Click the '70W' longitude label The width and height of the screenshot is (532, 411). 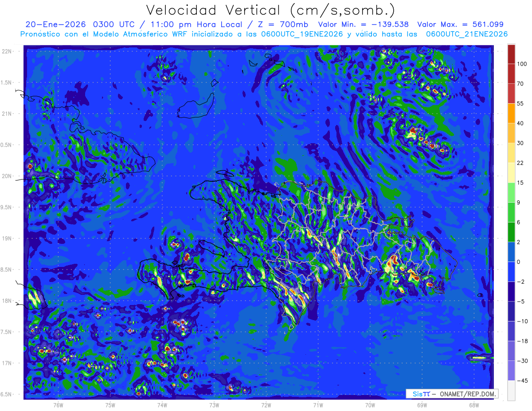click(x=370, y=405)
